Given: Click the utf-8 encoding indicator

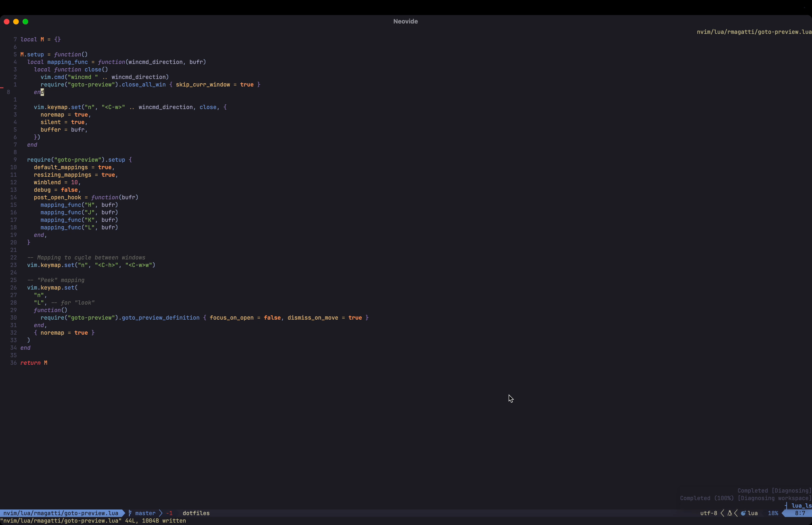Looking at the screenshot, I should tap(708, 513).
